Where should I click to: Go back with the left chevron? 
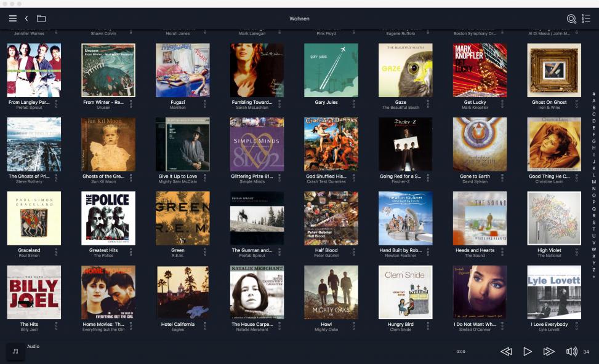pyautogui.click(x=26, y=18)
